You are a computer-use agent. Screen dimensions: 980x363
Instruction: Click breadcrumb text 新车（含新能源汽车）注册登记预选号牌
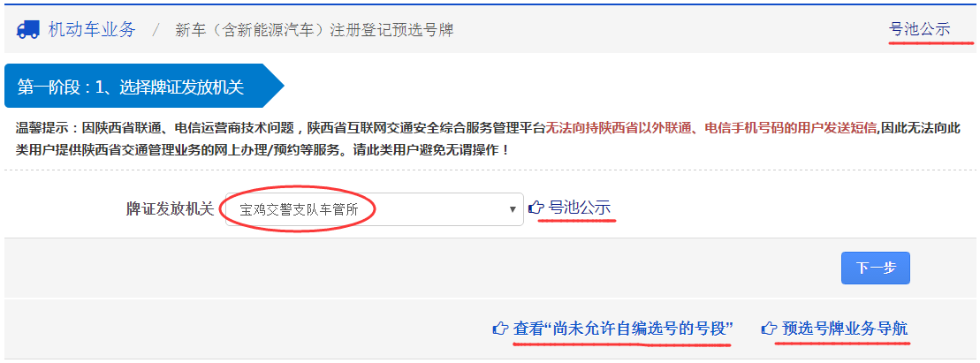pos(315,30)
